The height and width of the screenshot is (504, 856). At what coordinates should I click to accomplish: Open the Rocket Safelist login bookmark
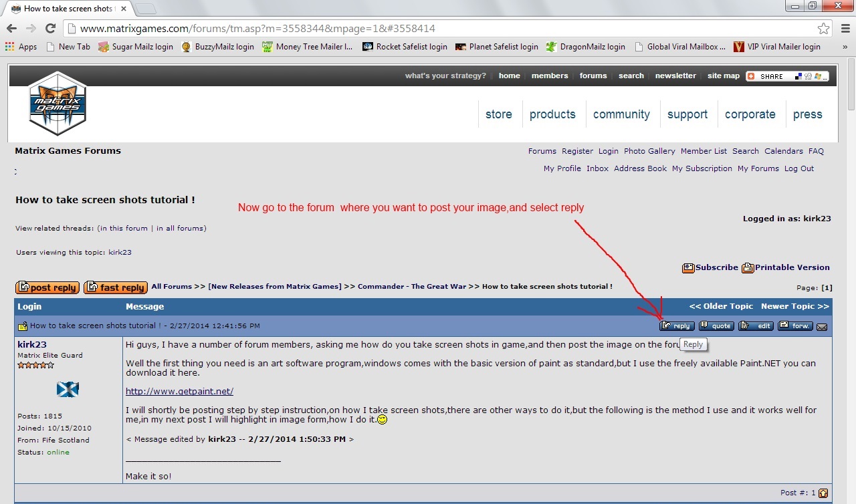[x=405, y=47]
